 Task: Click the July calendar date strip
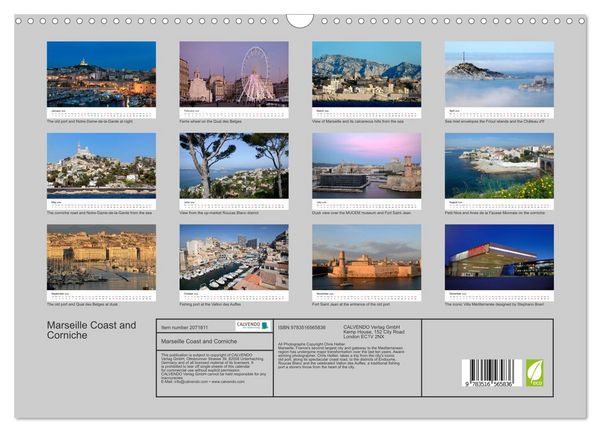click(x=367, y=205)
